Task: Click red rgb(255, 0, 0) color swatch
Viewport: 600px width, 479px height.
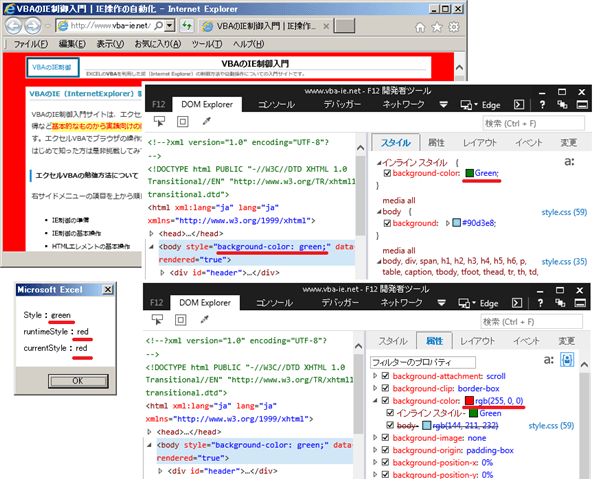Action: [x=469, y=401]
